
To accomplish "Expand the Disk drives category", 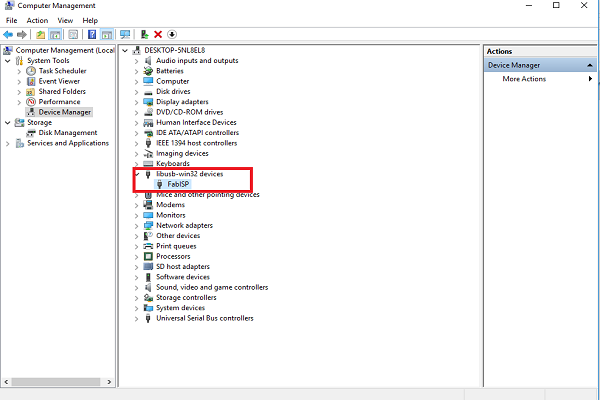I will coord(136,92).
